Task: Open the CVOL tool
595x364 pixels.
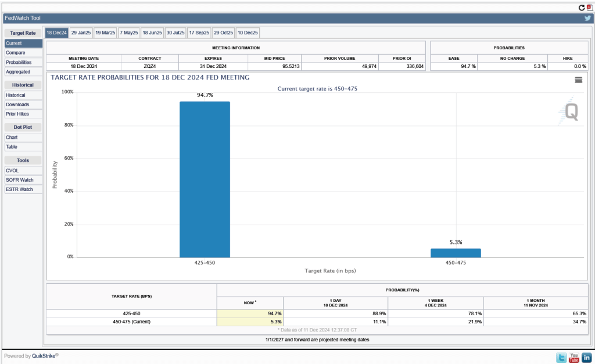Action: [x=13, y=171]
